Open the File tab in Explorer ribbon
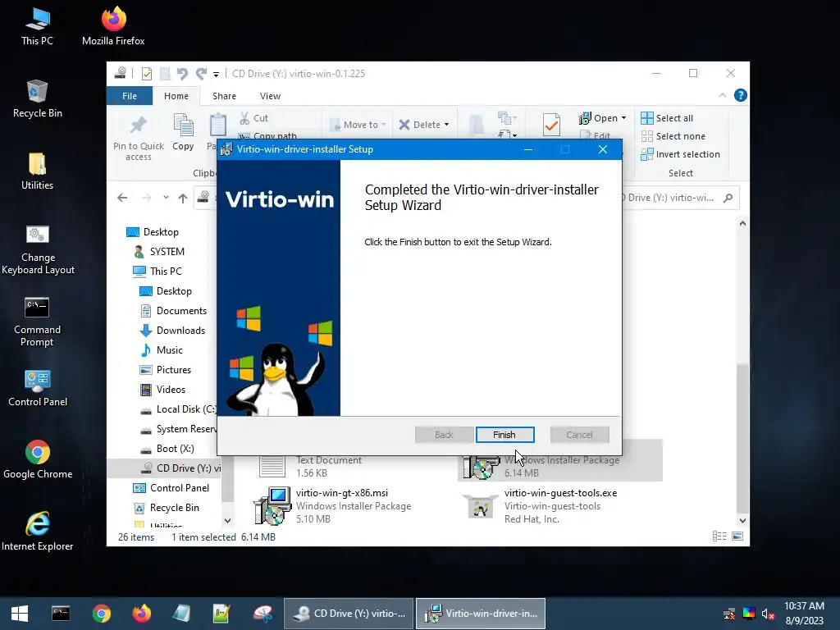 (130, 96)
